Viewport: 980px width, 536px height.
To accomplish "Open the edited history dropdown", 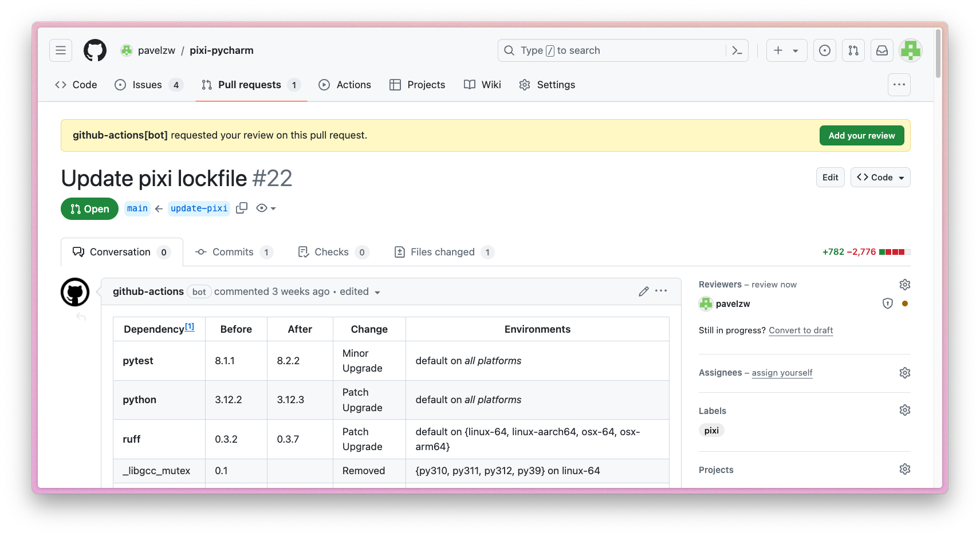I will 377,292.
